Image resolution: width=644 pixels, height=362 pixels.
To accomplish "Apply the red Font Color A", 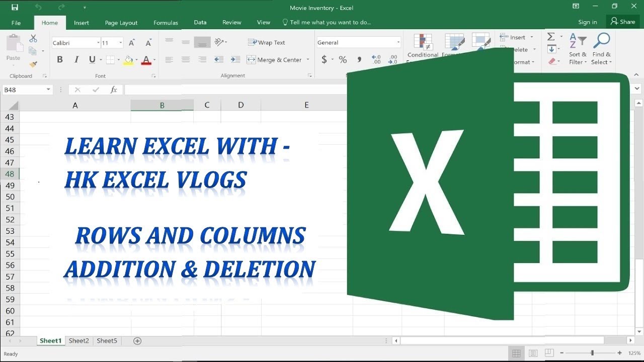I will pos(146,60).
